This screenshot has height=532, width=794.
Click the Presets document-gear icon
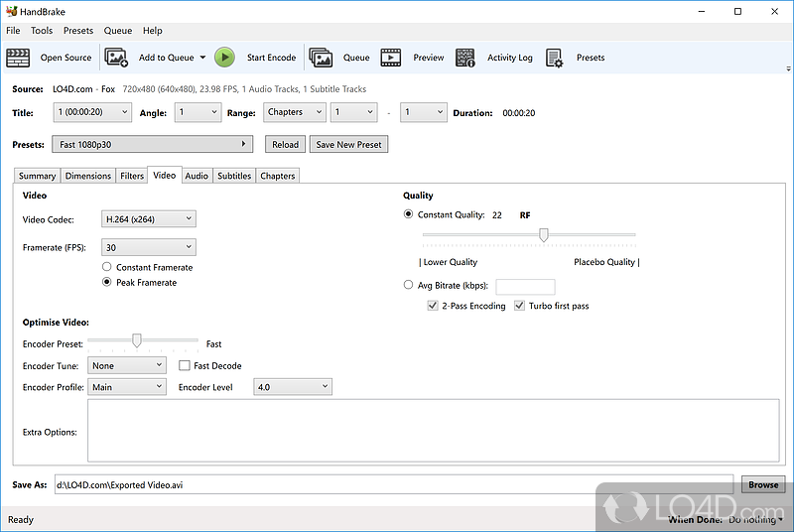tap(555, 58)
